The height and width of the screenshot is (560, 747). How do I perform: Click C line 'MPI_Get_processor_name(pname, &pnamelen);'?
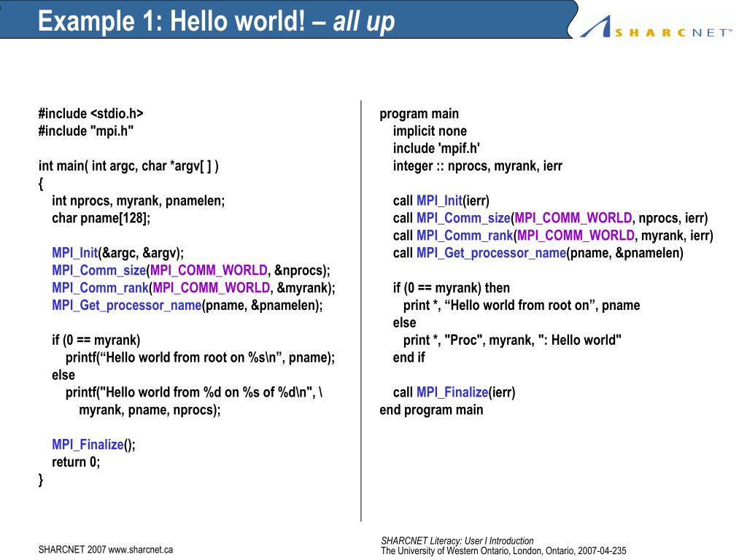coord(187,306)
